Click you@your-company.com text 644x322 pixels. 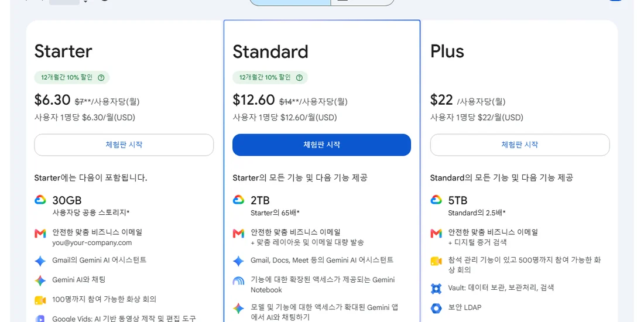pyautogui.click(x=92, y=243)
